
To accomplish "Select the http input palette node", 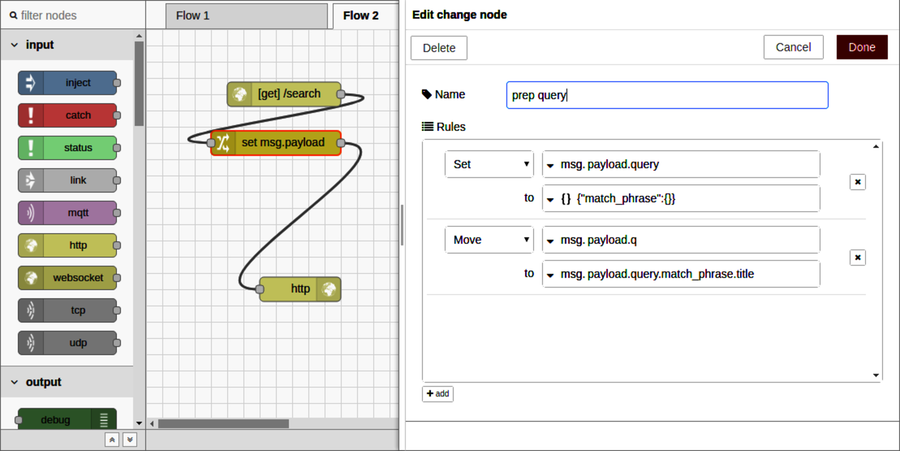I will pos(67,245).
